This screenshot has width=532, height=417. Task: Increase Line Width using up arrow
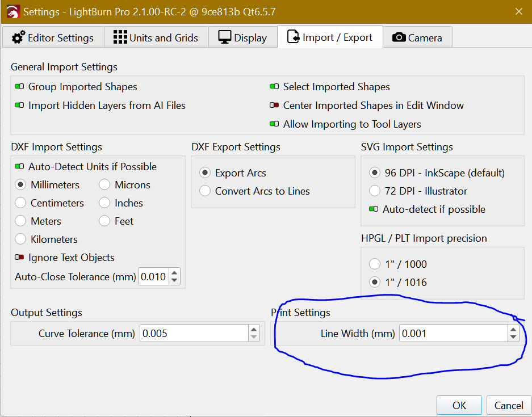(x=513, y=330)
